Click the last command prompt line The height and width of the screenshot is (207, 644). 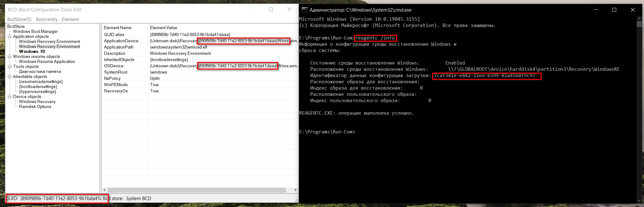pyautogui.click(x=327, y=132)
